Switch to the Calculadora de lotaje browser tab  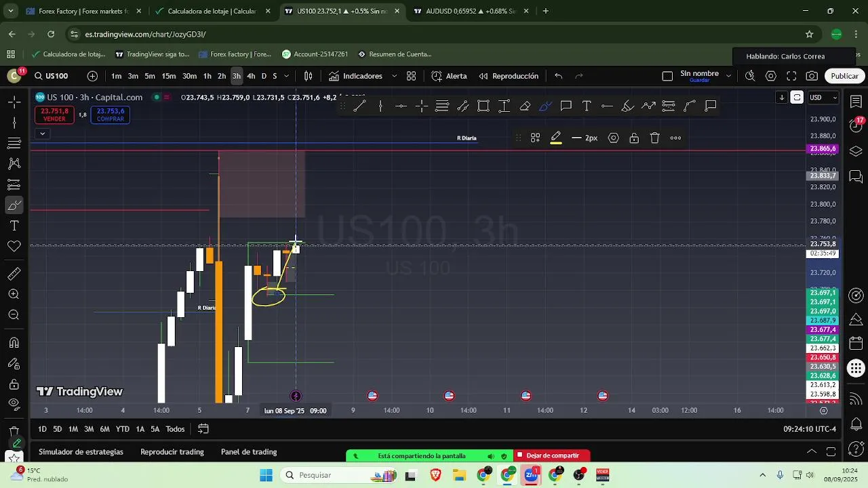click(x=212, y=11)
